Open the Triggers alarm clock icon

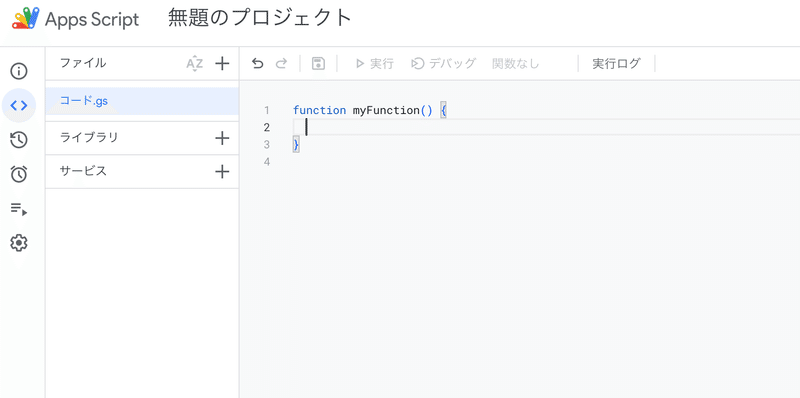click(19, 174)
